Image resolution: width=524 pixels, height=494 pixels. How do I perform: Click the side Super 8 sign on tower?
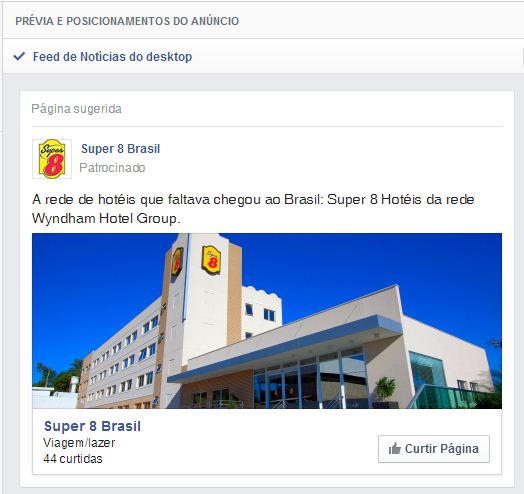[177, 262]
